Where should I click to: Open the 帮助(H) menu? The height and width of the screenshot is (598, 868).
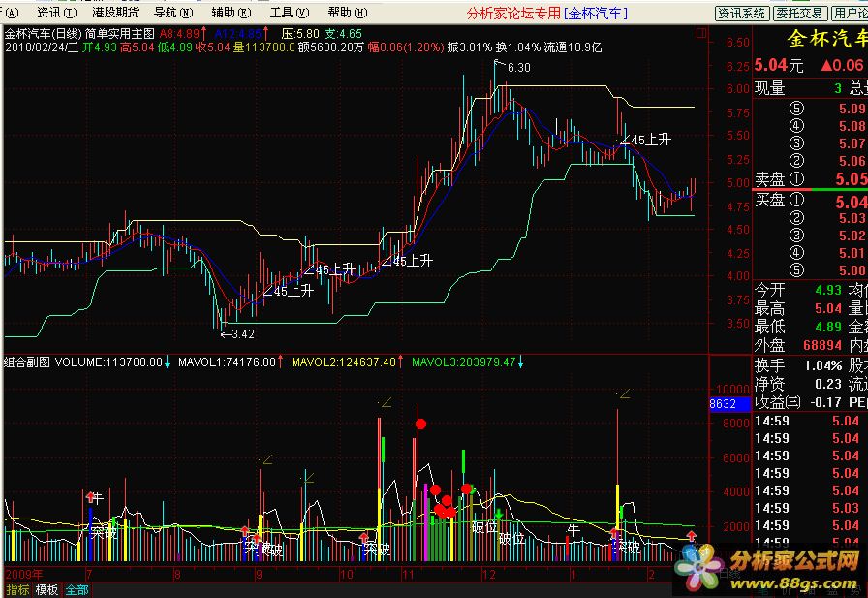(347, 13)
